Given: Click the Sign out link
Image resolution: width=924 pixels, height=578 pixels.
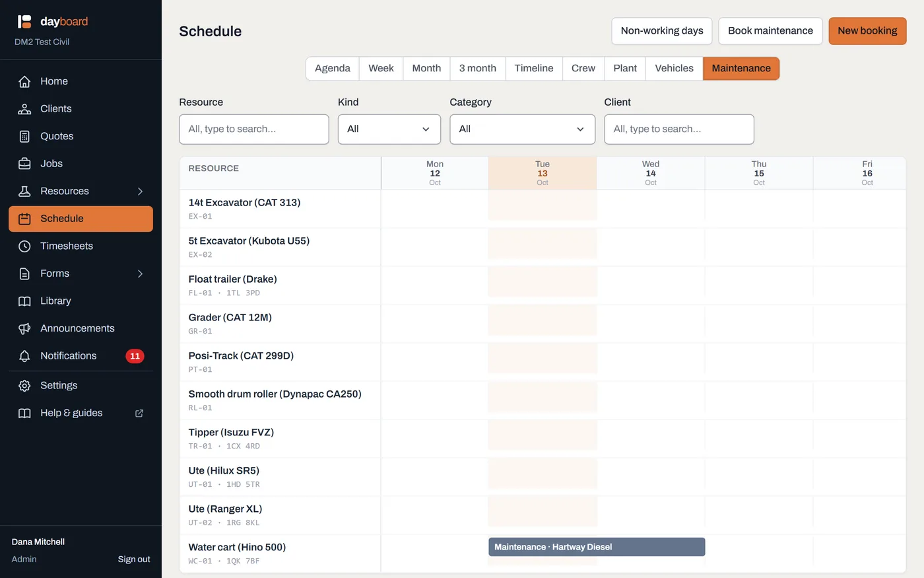Looking at the screenshot, I should tap(134, 559).
